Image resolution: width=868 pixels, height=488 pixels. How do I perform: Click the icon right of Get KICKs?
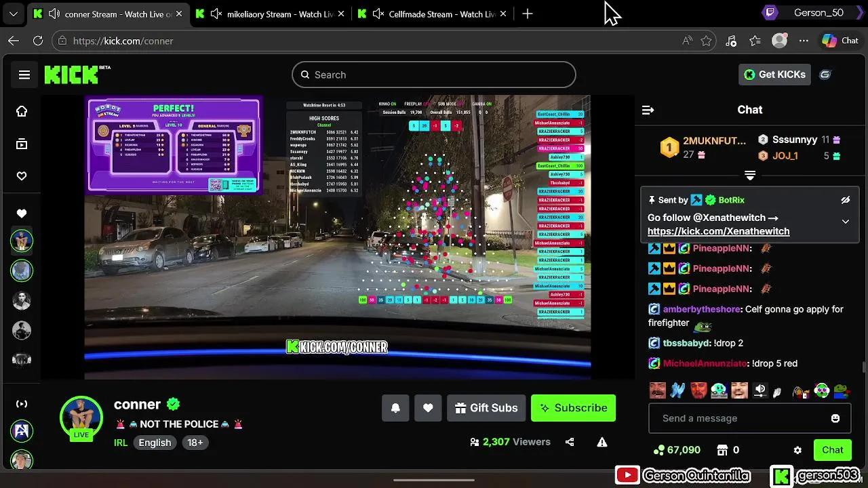coord(825,75)
